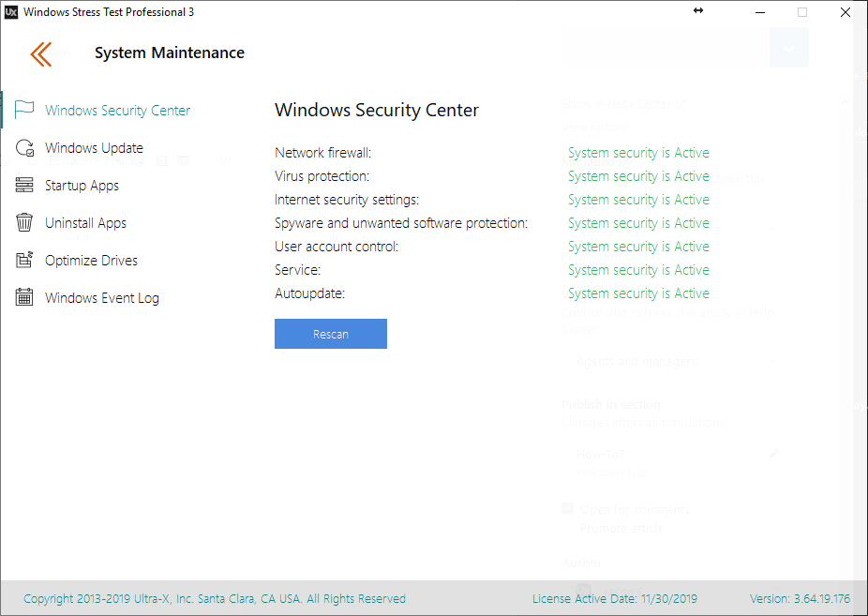Select the 'Windows Event Log' text entry
Viewport: 868px width, 616px height.
pyautogui.click(x=102, y=298)
